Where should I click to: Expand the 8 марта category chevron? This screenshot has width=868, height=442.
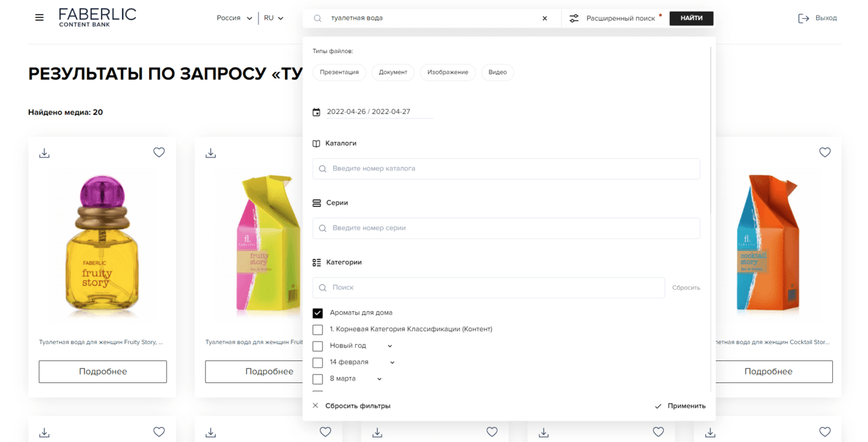tap(380, 379)
